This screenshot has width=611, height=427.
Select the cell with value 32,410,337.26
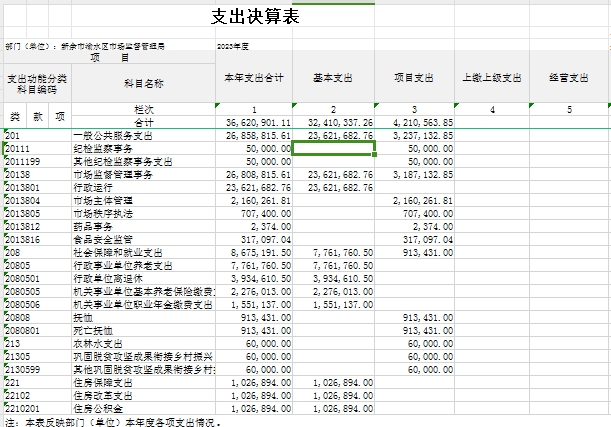(x=333, y=122)
